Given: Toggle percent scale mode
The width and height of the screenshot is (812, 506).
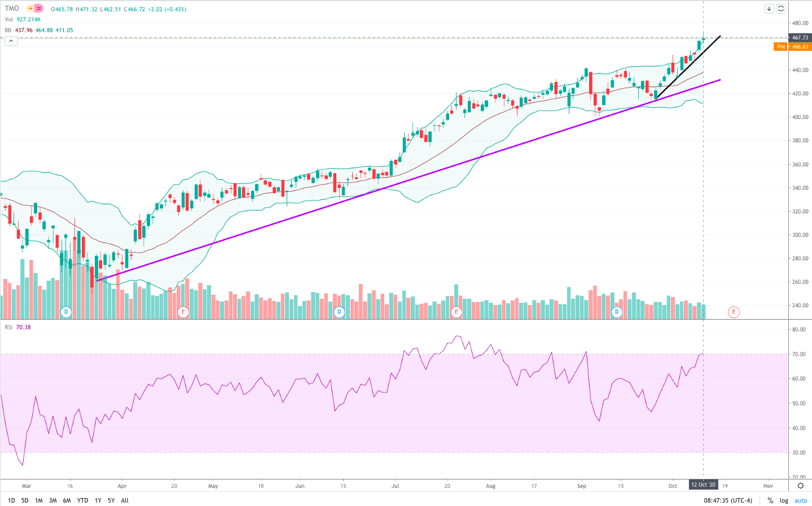Looking at the screenshot, I should (x=770, y=500).
